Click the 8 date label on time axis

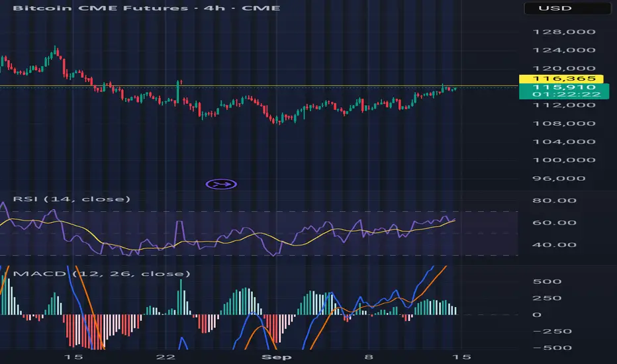tap(368, 357)
